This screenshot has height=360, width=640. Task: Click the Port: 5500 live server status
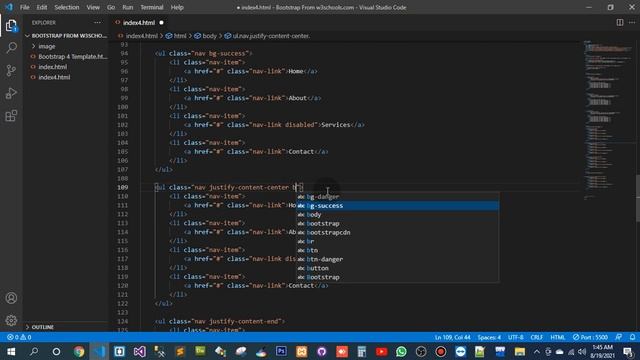coord(590,337)
